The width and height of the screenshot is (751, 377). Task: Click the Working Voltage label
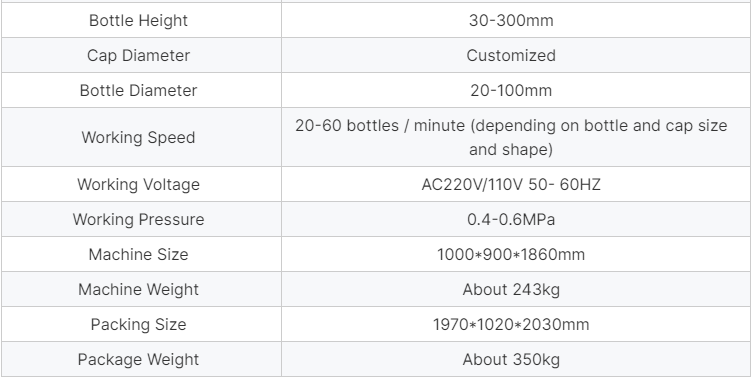138,184
